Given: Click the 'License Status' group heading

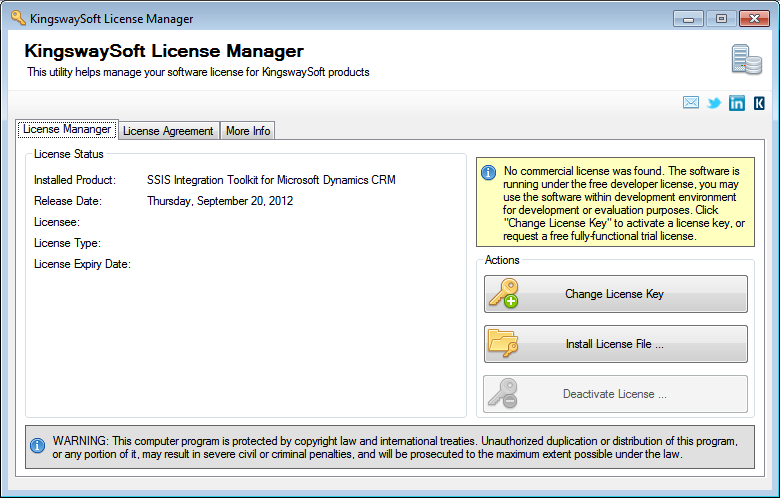Looking at the screenshot, I should point(69,154).
